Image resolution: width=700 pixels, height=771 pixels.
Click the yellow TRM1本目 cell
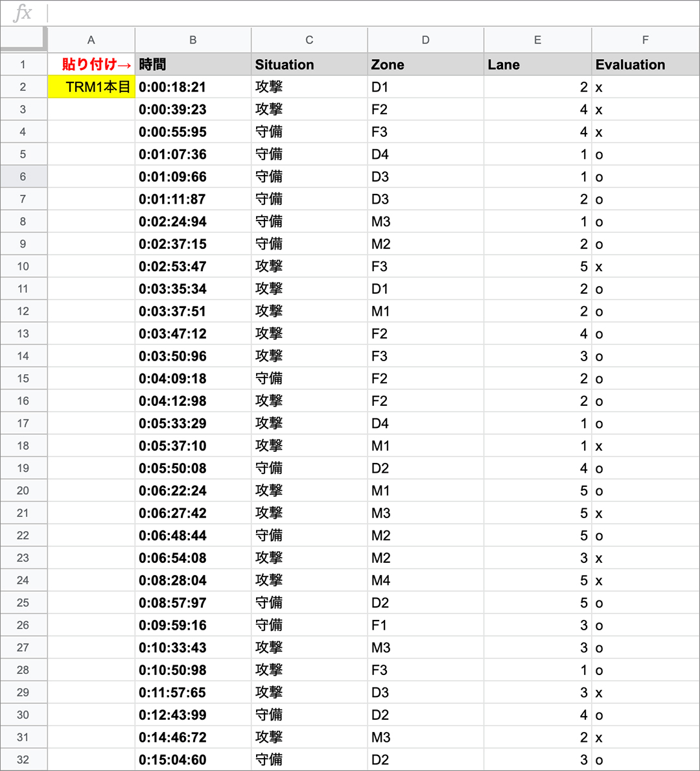91,88
